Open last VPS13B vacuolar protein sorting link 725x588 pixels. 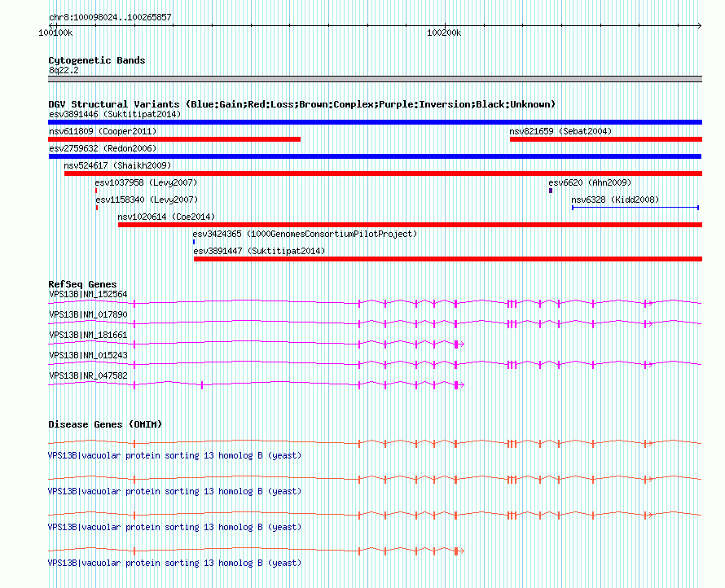click(175, 563)
